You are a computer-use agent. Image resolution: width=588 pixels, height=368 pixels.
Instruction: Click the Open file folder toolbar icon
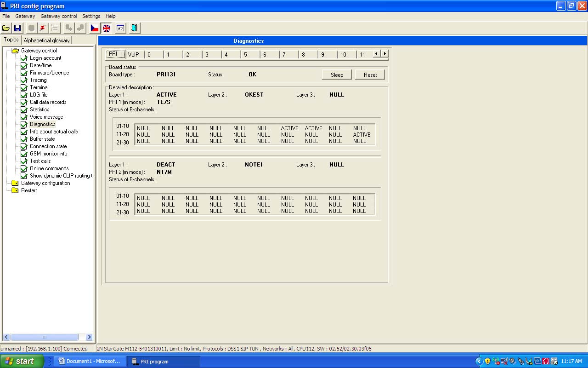point(6,28)
